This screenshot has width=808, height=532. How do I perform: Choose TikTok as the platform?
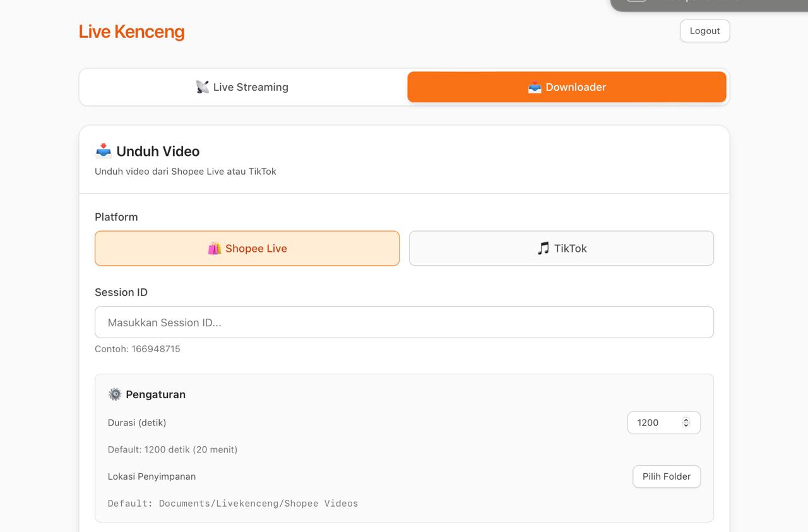[x=561, y=249]
